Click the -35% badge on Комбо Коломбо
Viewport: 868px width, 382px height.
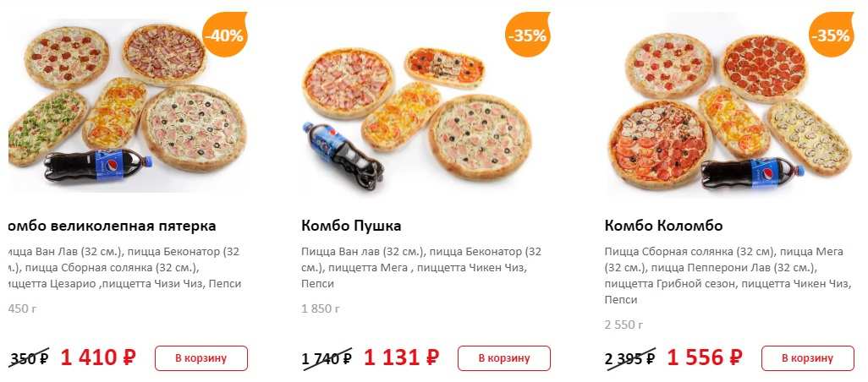pyautogui.click(x=831, y=35)
